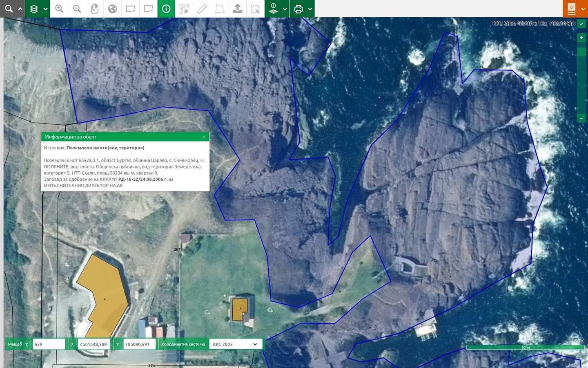Image resolution: width=588 pixels, height=368 pixels.
Task: Open the ККС 2005 coordinate system dropdown
Action: 235,344
